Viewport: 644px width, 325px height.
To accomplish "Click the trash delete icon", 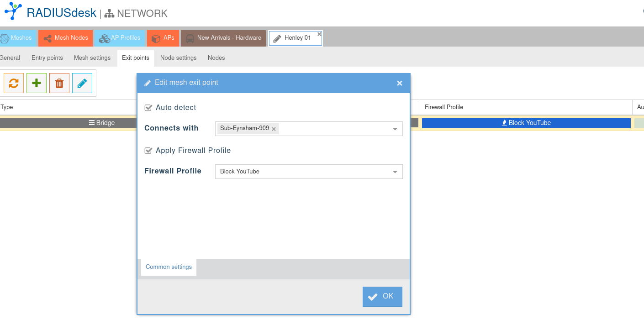I will pyautogui.click(x=59, y=83).
